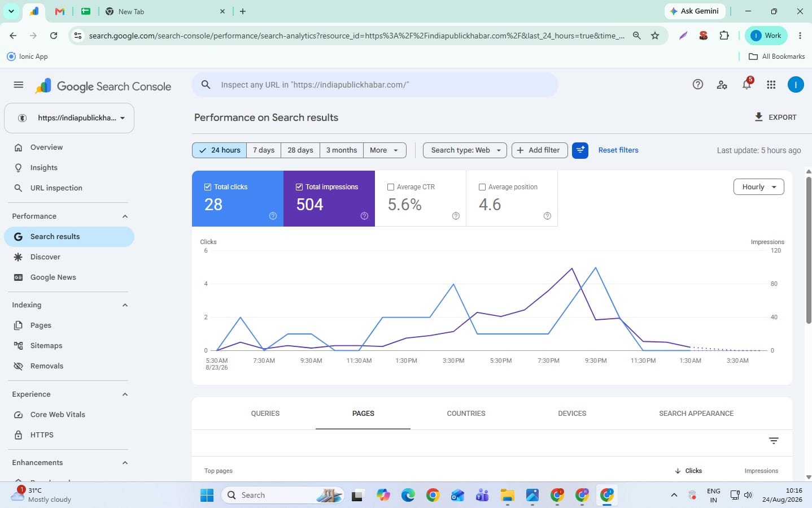The width and height of the screenshot is (812, 508).
Task: Click the Reset filters link
Action: point(618,150)
